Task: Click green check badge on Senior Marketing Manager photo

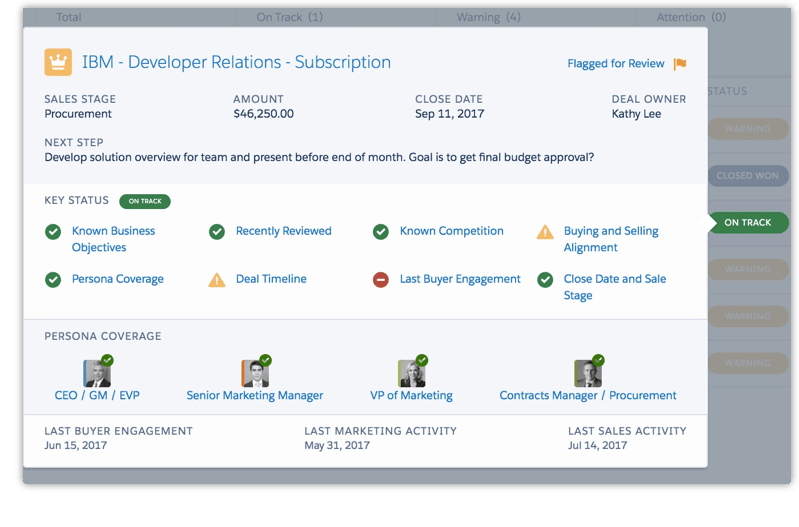Action: (265, 360)
